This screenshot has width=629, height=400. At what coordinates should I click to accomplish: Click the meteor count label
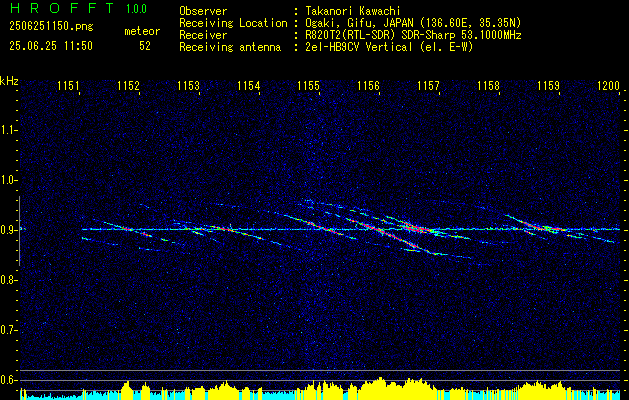pyautogui.click(x=142, y=31)
